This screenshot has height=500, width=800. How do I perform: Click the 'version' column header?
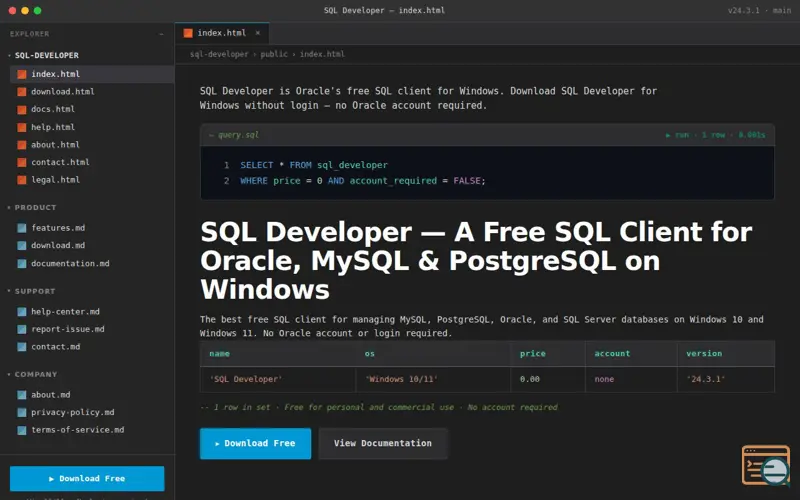tap(726, 354)
